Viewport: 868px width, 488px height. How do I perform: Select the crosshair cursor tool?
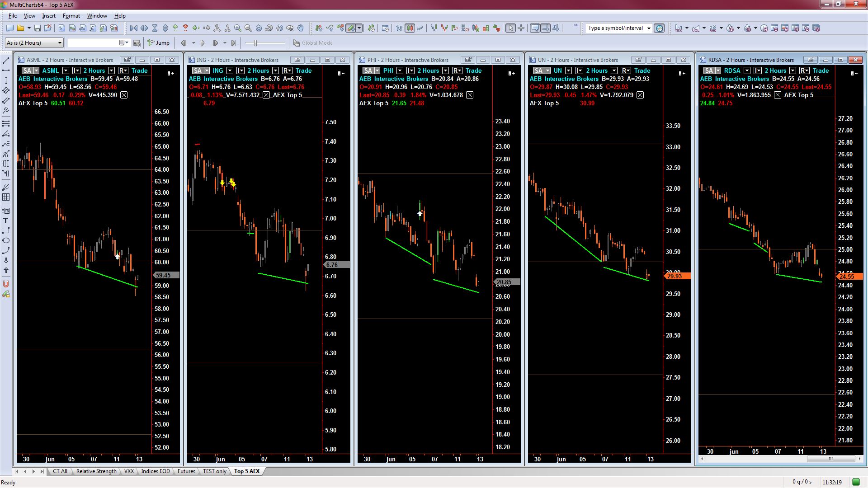521,28
